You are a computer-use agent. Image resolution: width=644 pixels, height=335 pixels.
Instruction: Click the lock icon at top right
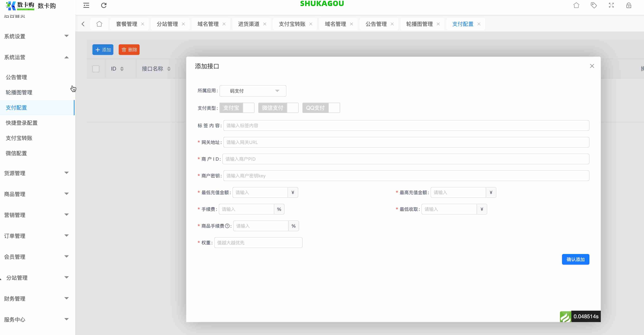[629, 6]
